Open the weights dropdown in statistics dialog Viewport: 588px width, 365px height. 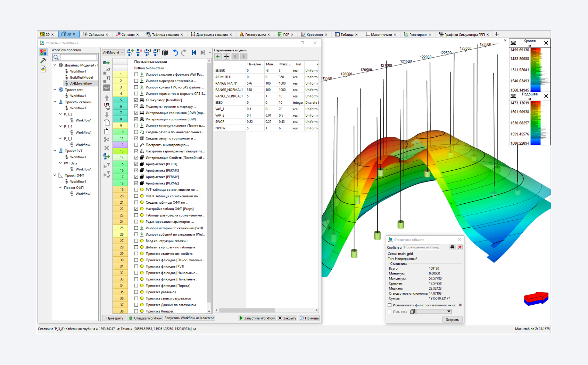tap(434, 312)
